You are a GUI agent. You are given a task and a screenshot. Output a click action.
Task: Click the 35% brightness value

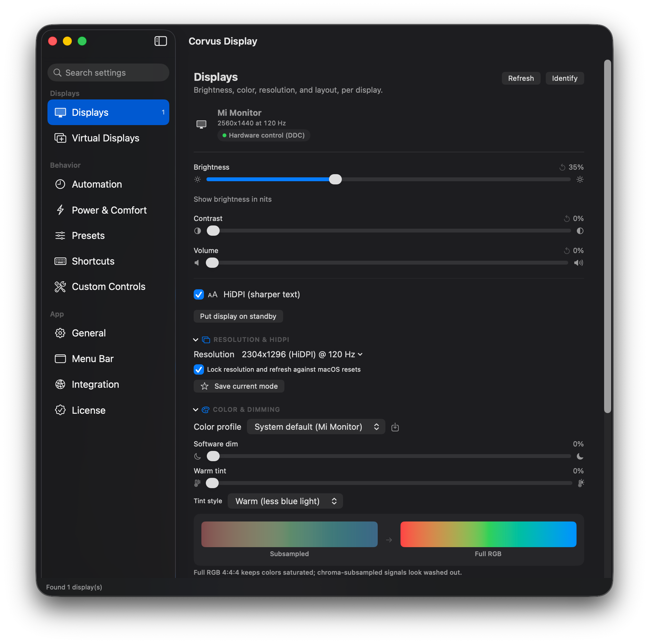(576, 167)
